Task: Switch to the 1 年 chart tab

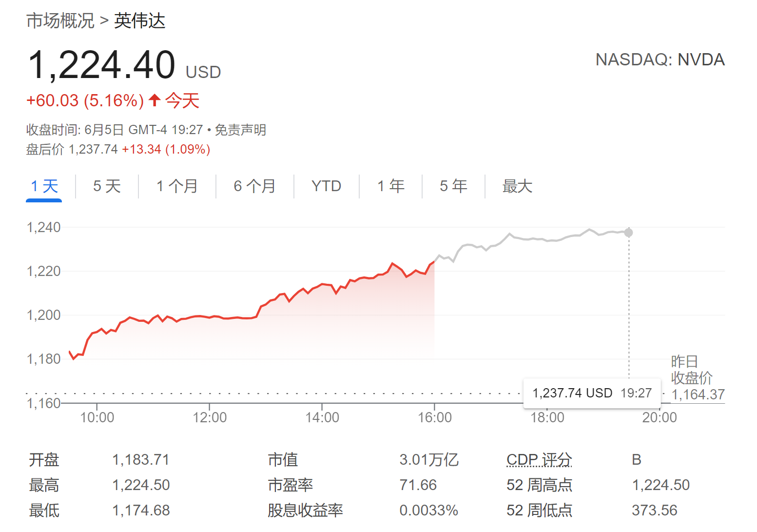Action: [390, 186]
